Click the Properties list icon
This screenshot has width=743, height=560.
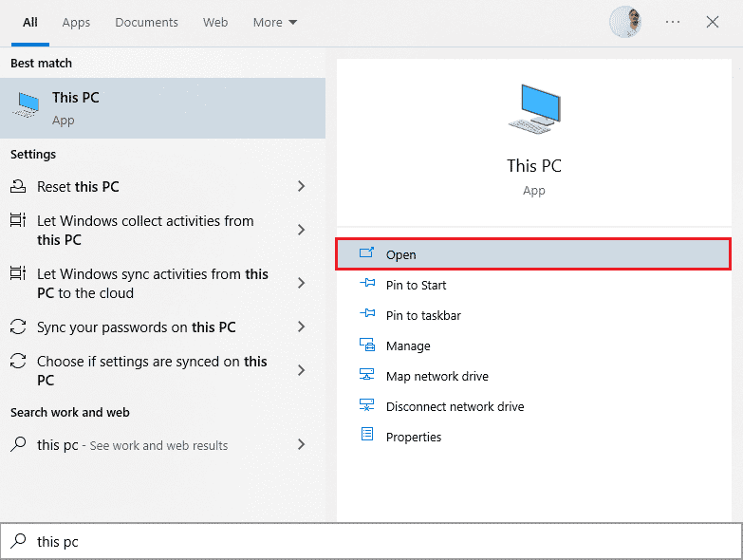coord(367,435)
